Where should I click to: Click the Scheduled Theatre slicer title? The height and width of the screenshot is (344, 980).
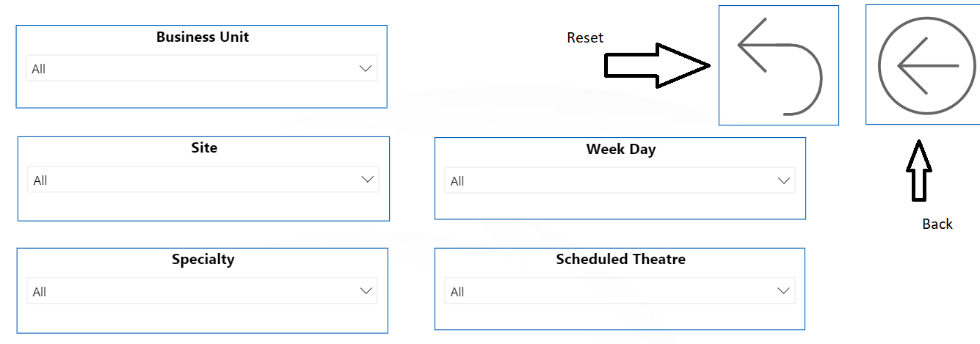pos(620,259)
